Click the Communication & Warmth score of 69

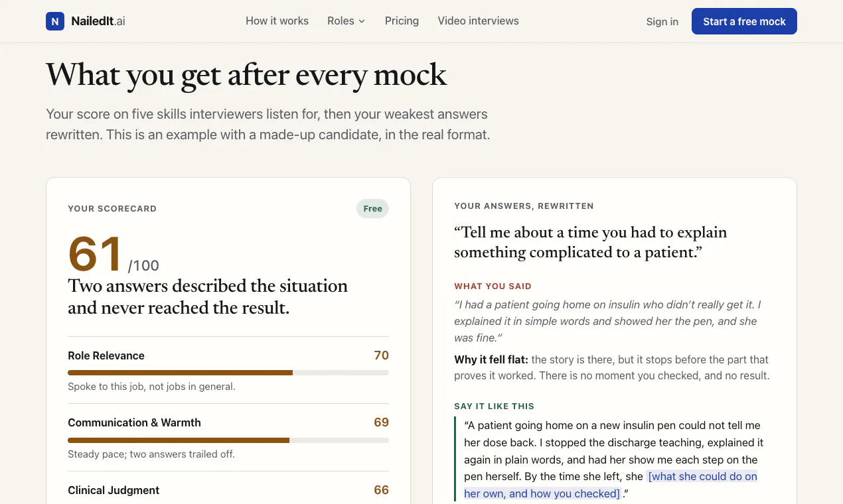[x=381, y=422]
